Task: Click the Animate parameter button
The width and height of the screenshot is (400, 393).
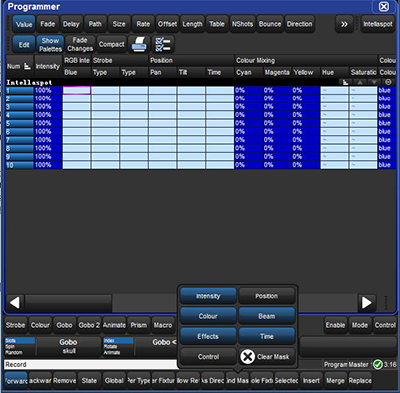Action: tap(114, 325)
